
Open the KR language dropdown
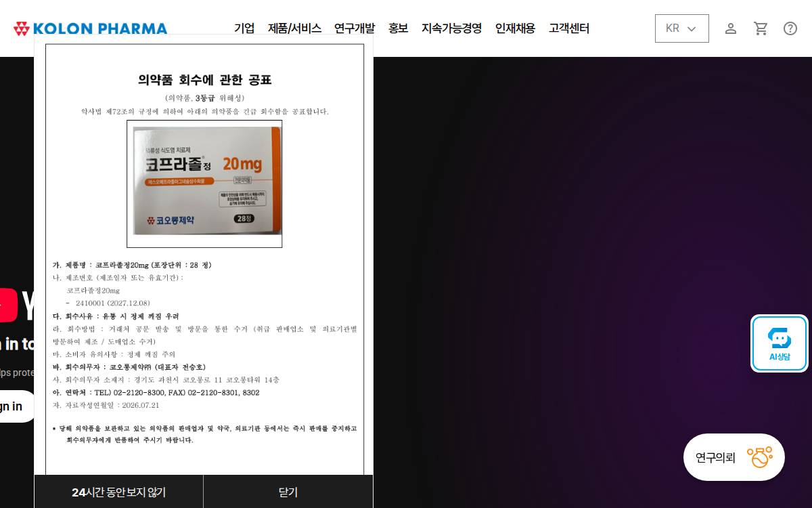click(x=681, y=28)
